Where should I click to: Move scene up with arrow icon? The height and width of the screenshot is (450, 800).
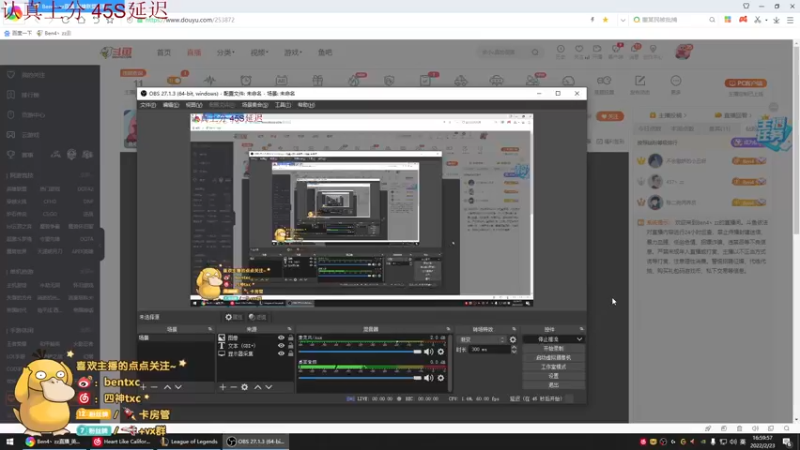167,387
